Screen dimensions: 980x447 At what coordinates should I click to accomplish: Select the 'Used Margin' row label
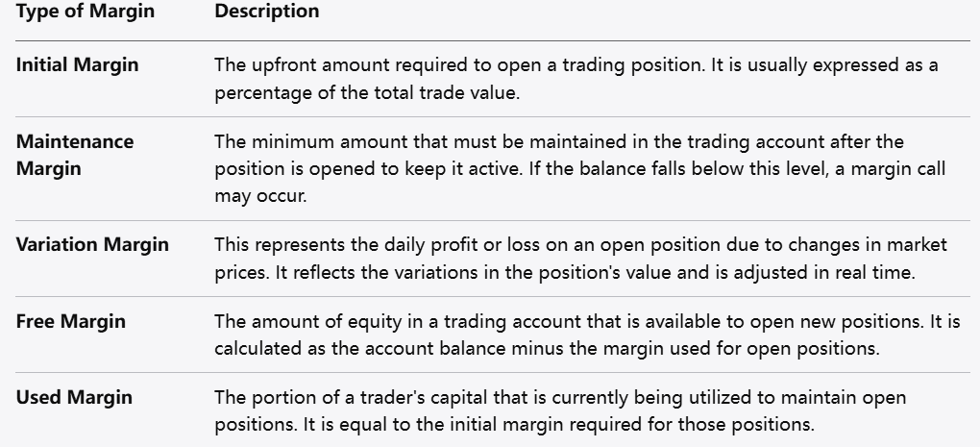pyautogui.click(x=74, y=397)
